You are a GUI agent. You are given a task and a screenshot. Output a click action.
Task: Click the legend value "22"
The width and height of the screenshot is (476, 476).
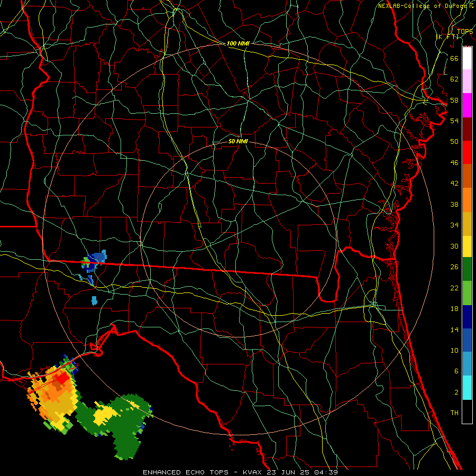[x=454, y=288]
